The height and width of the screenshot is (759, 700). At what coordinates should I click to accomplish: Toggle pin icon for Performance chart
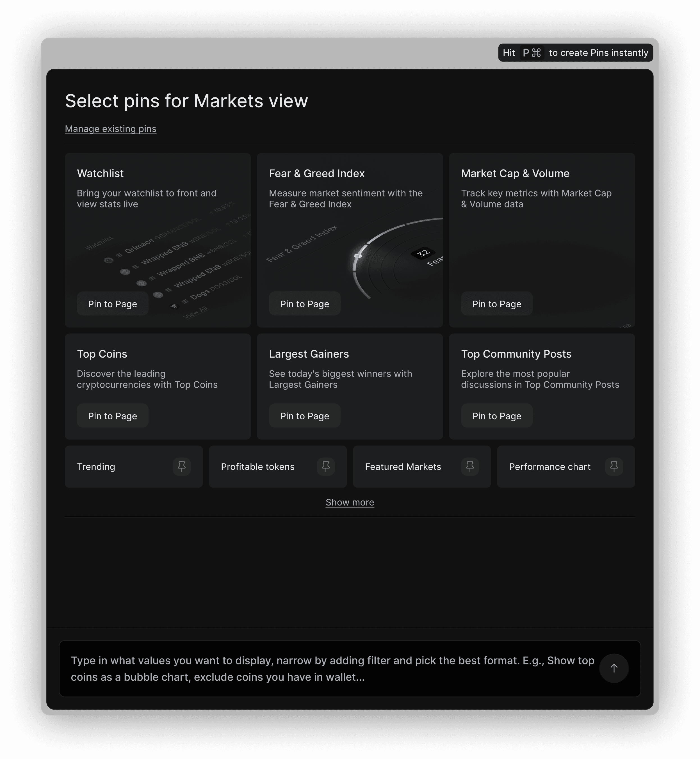coord(614,466)
